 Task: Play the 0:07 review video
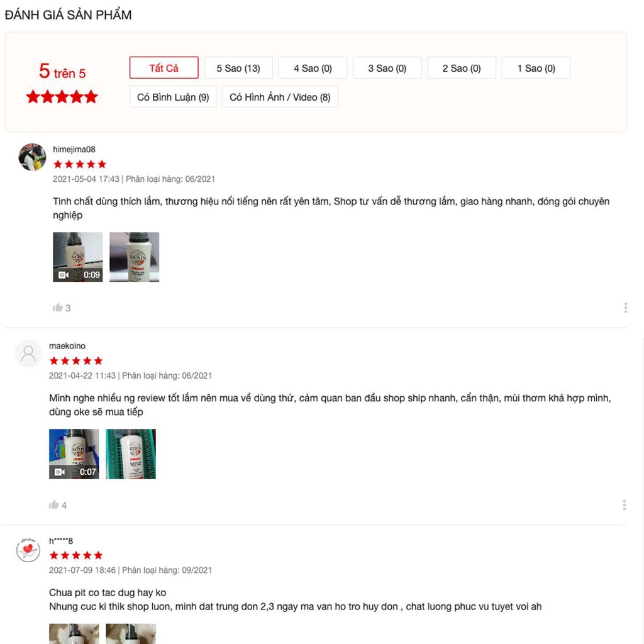[x=74, y=454]
